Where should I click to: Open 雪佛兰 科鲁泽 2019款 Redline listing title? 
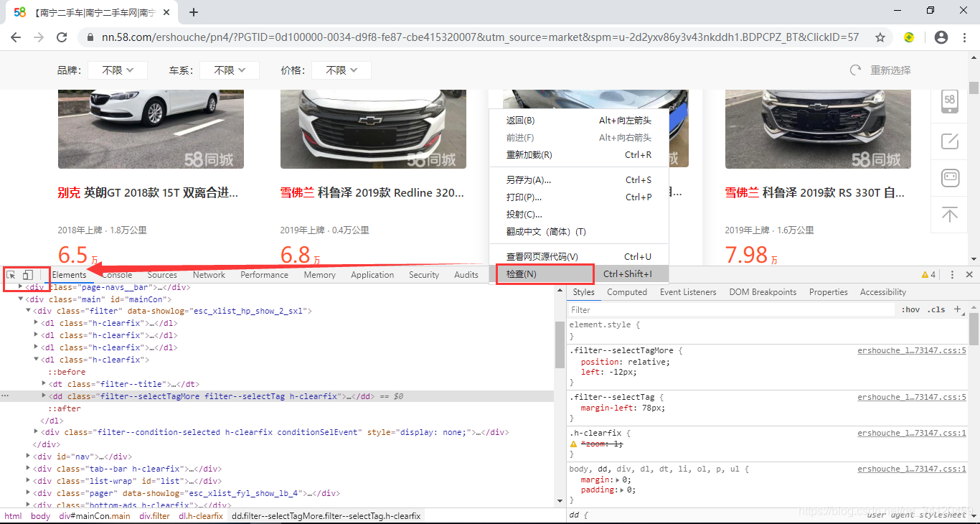(372, 193)
